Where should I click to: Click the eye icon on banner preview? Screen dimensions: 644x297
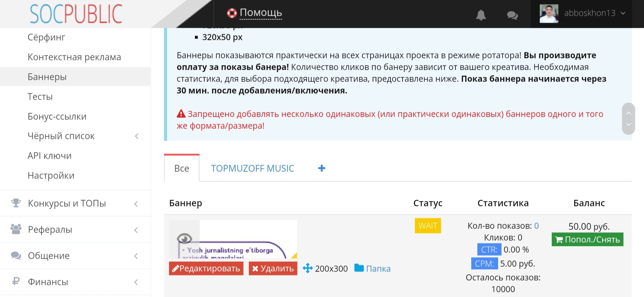click(x=184, y=239)
